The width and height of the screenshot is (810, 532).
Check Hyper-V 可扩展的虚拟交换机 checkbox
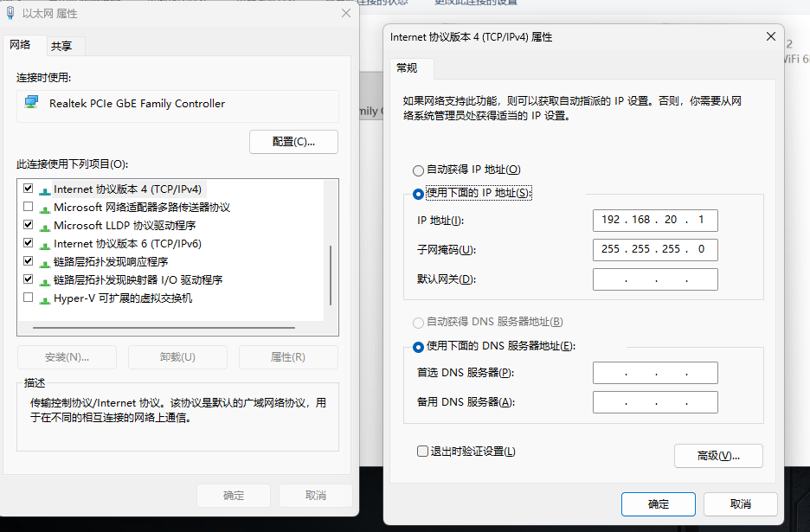click(29, 298)
